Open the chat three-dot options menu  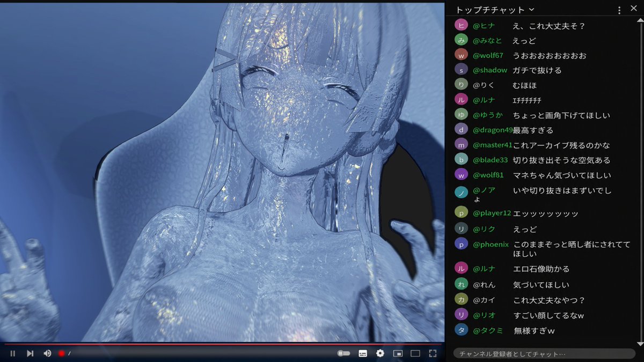point(619,10)
